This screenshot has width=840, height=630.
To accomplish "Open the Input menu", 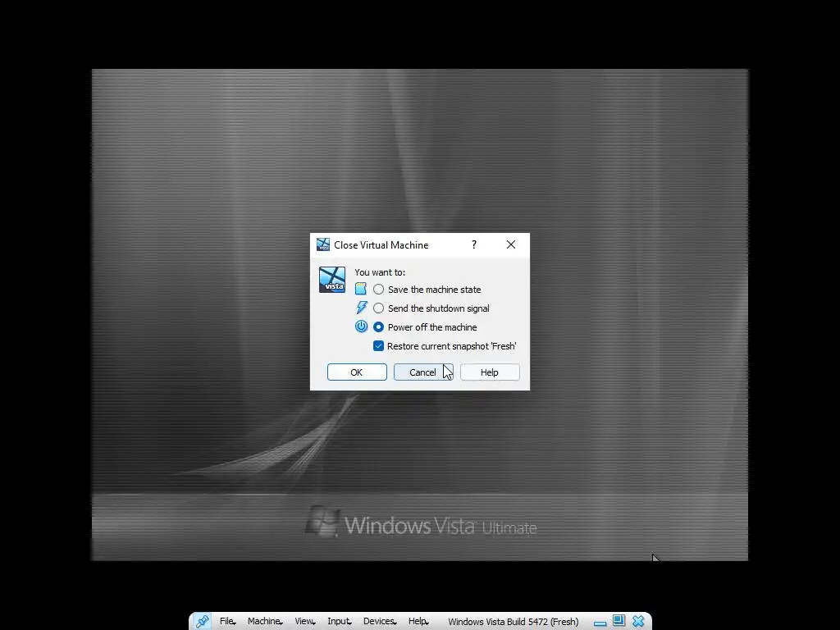I will point(339,622).
